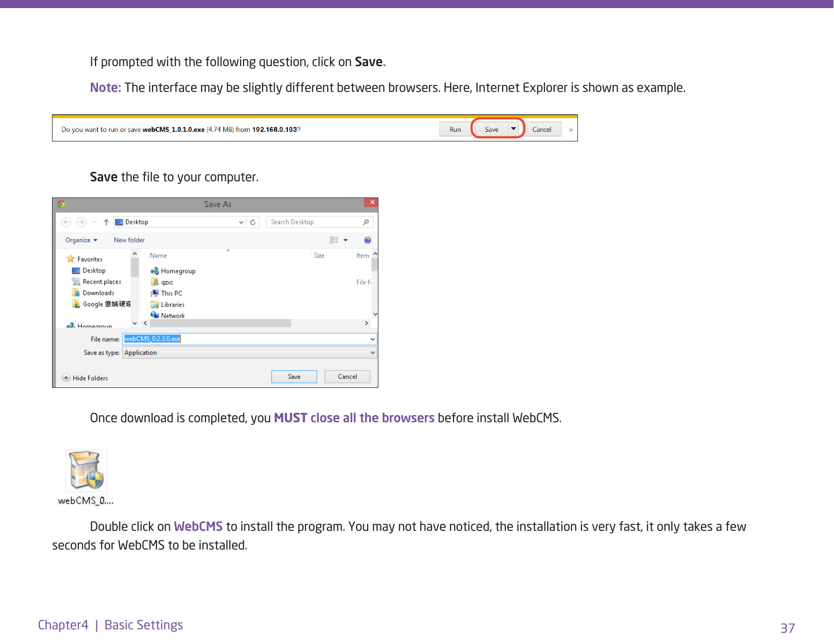Click the webCMS installer desktop icon

86,477
